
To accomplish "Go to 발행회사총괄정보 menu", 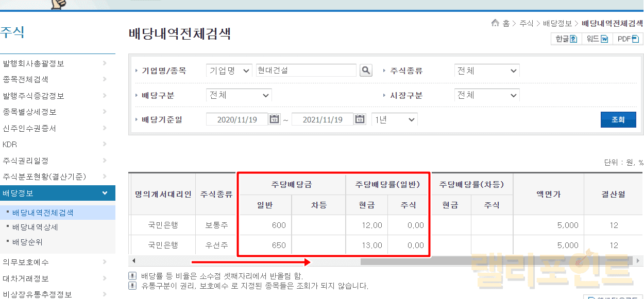I will point(33,63).
